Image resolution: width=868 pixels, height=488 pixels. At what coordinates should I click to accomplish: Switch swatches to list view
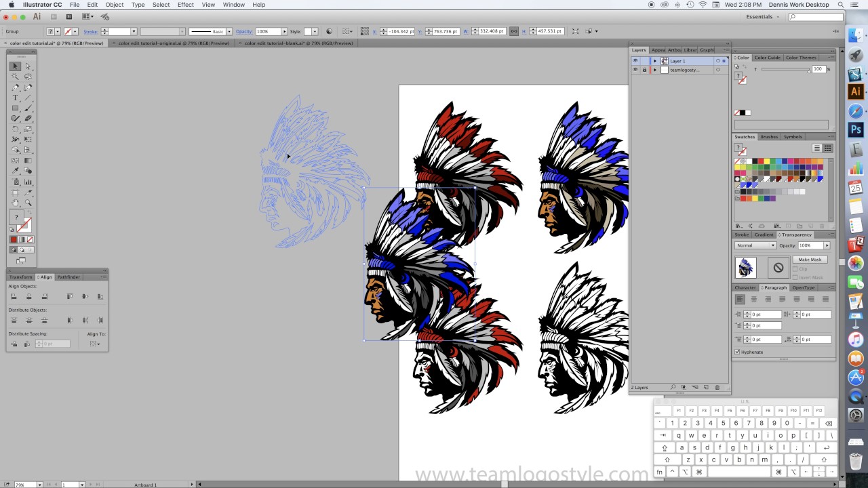817,148
